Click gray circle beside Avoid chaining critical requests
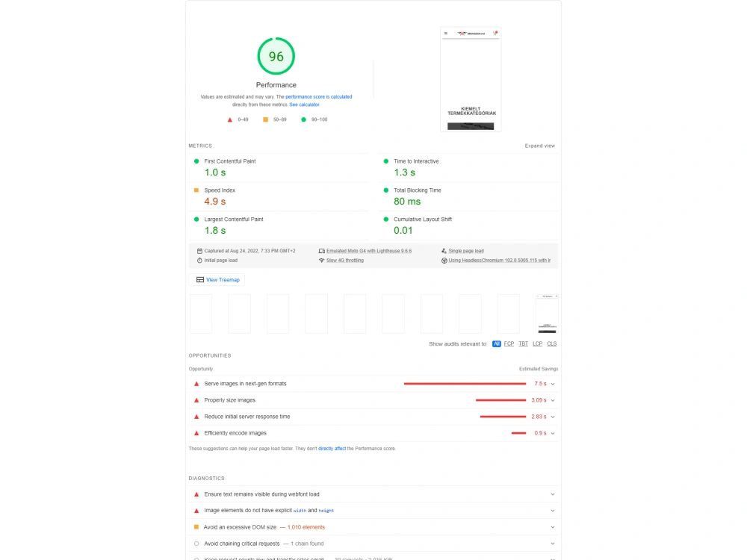The image size is (747, 560). [196, 544]
